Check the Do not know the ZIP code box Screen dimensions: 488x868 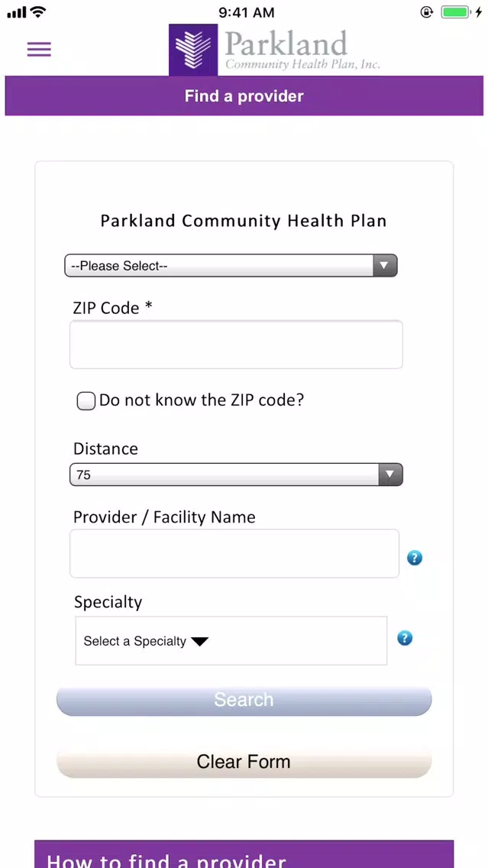[x=86, y=401]
